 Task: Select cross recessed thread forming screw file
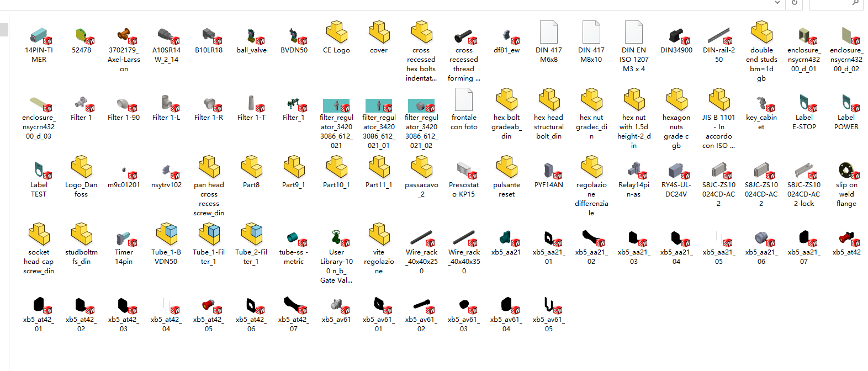[464, 35]
